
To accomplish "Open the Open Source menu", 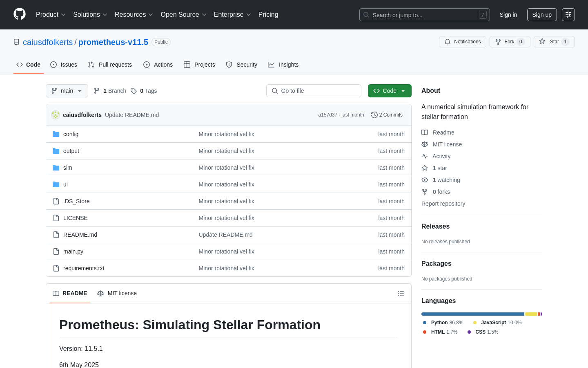I will (x=184, y=15).
